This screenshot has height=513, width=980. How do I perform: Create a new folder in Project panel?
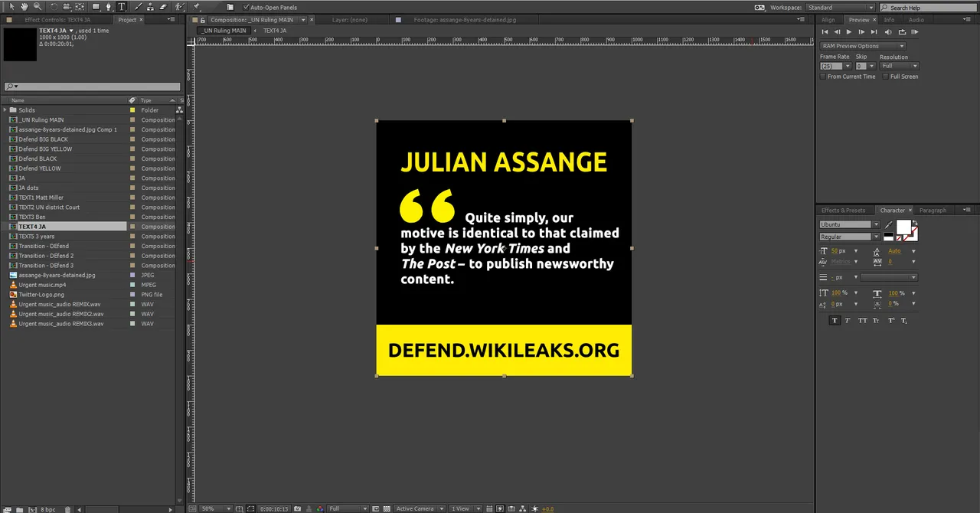click(19, 509)
